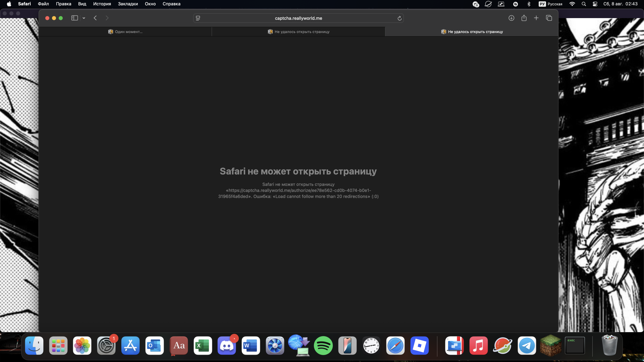The height and width of the screenshot is (362, 644).
Task: Launch Microsoft Word from the Dock
Action: (x=251, y=346)
